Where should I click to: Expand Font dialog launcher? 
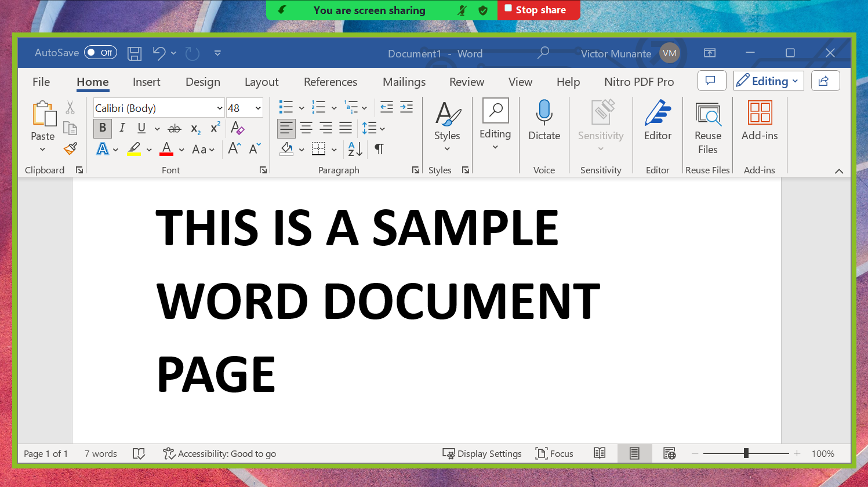(263, 170)
